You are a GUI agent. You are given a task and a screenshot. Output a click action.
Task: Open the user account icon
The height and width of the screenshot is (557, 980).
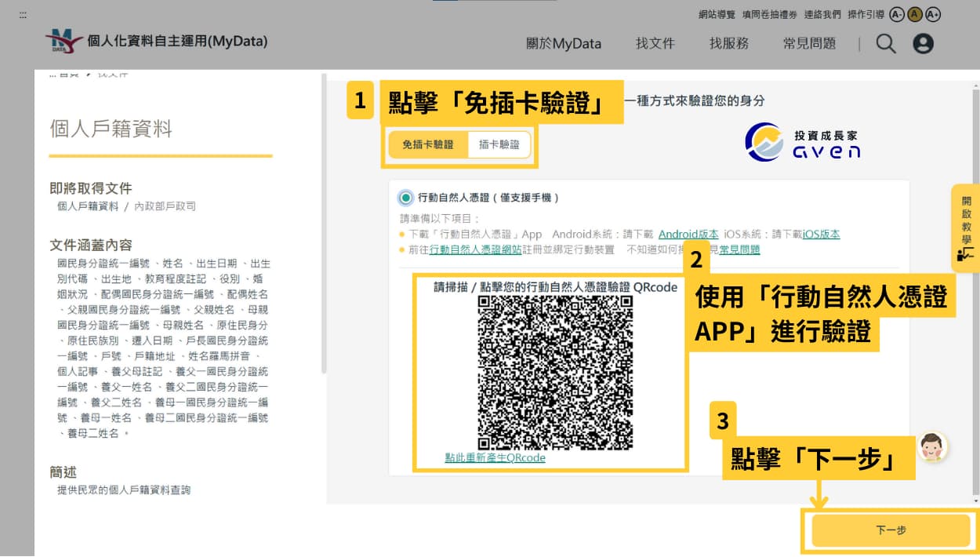923,43
